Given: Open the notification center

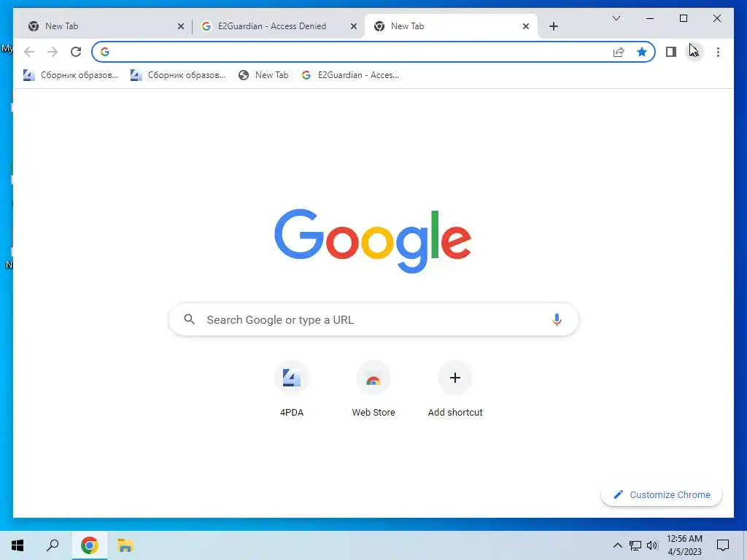Looking at the screenshot, I should [723, 545].
